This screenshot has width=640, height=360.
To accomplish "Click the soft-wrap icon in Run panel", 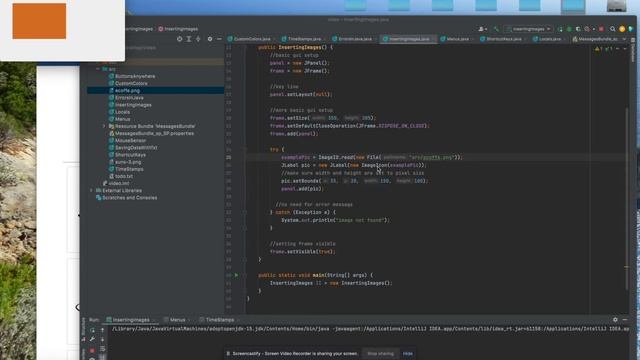I will coord(102,349).
